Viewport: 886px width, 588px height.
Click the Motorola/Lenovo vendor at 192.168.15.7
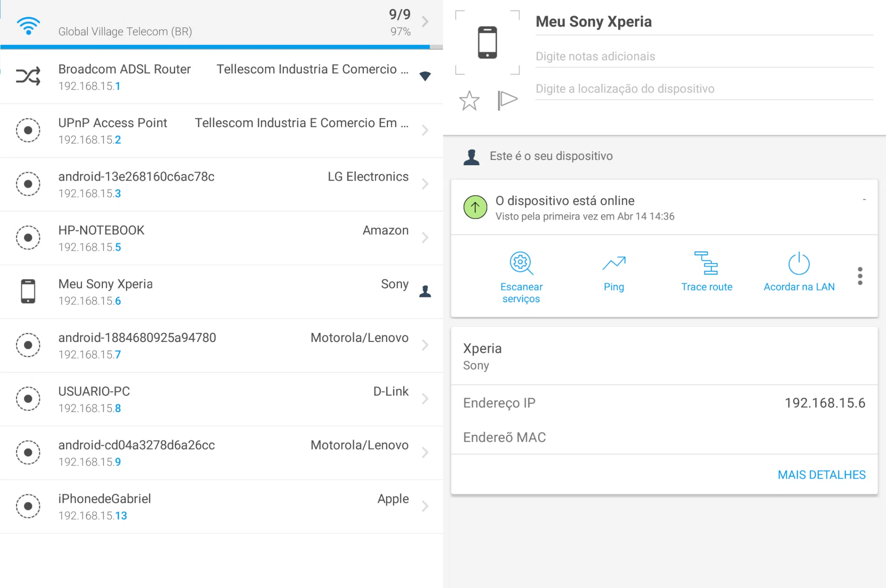tap(360, 338)
